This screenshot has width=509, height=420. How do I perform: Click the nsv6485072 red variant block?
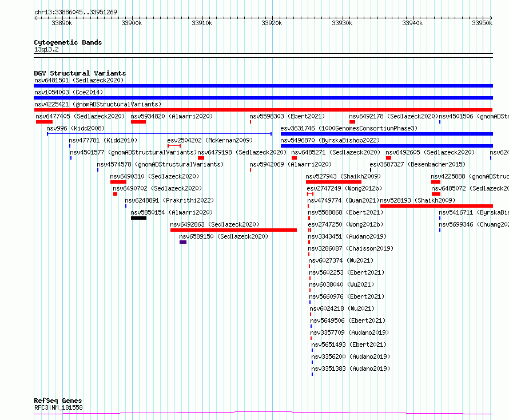(436, 194)
